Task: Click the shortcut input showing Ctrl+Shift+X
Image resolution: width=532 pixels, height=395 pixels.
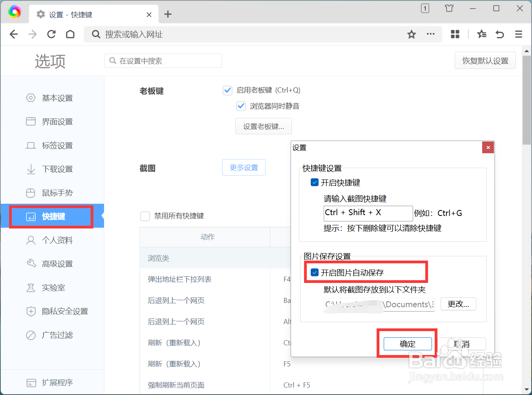Action: [x=368, y=213]
